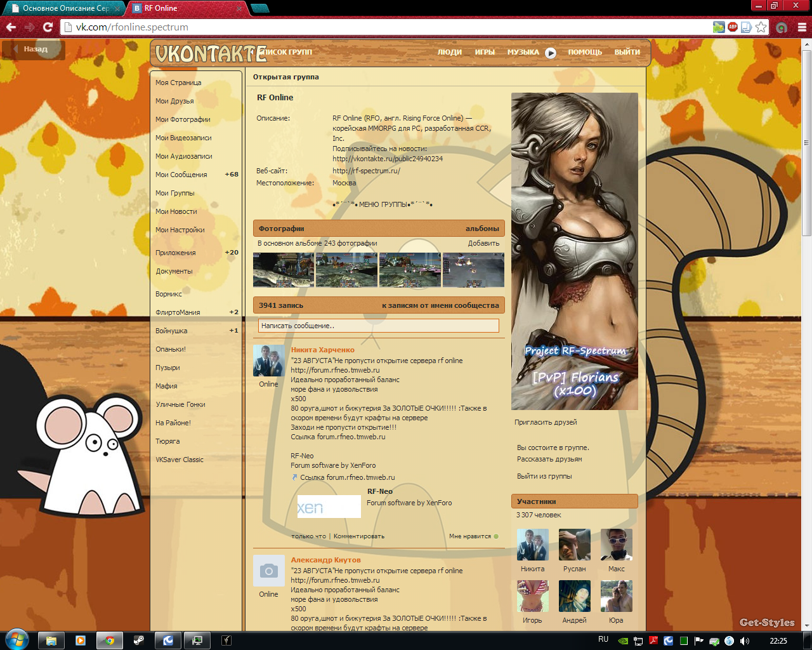Open МЕНЮ ГРУППЫ link
812x650 pixels.
383,204
